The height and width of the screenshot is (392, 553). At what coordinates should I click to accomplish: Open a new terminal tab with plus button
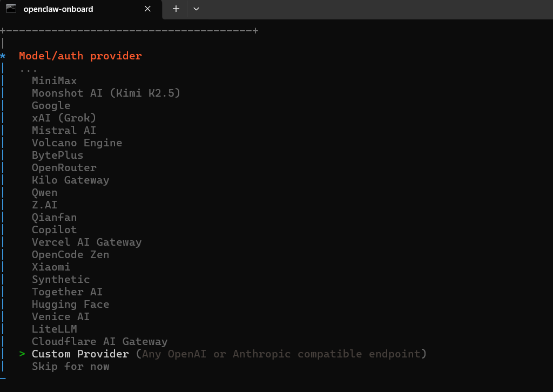pyautogui.click(x=176, y=9)
